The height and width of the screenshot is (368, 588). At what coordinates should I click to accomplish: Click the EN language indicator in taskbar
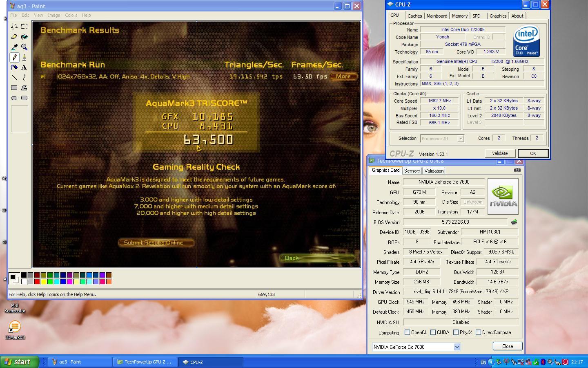pos(483,362)
